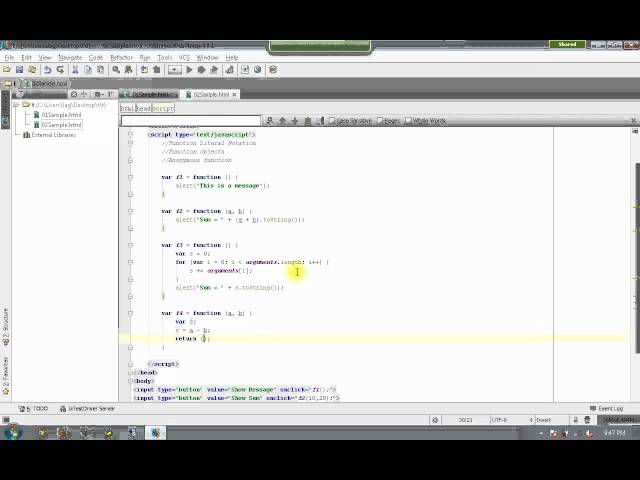
Task: Collapse the script tag fold marker
Action: point(130,134)
